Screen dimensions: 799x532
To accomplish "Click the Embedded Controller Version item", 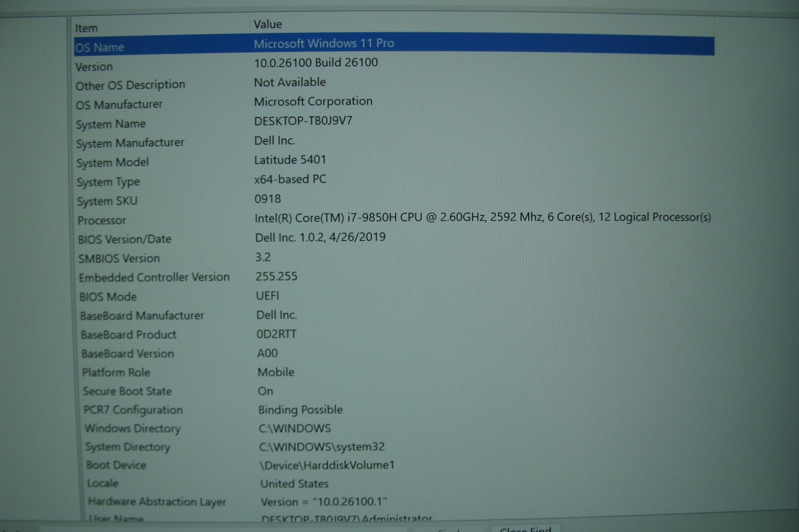I will pos(154,277).
